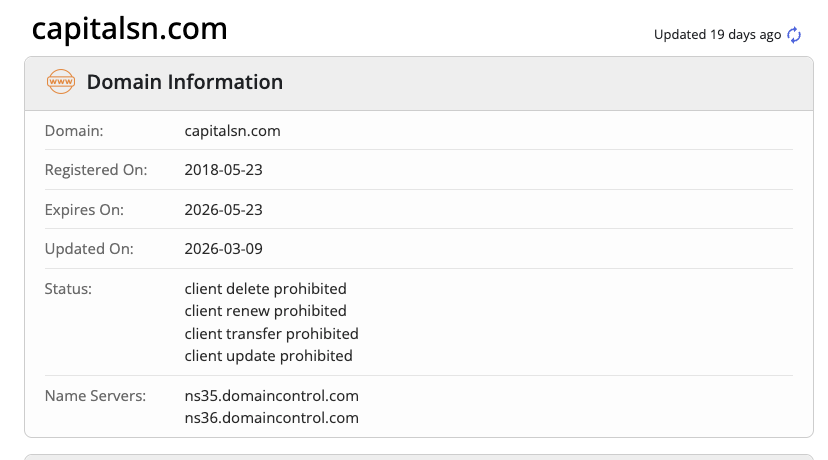Click the 'Updated On:' label
828x460 pixels.
pos(89,249)
